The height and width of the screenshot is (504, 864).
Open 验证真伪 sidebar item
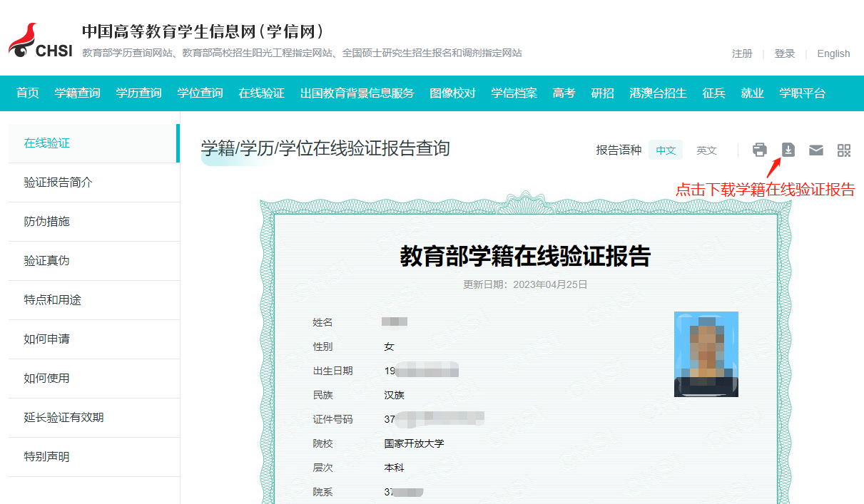pyautogui.click(x=93, y=261)
